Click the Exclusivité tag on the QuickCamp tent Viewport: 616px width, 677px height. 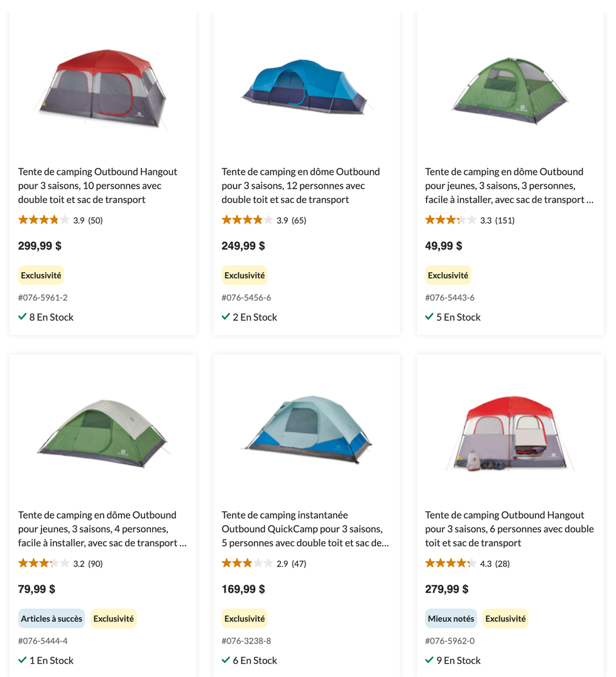(x=245, y=619)
